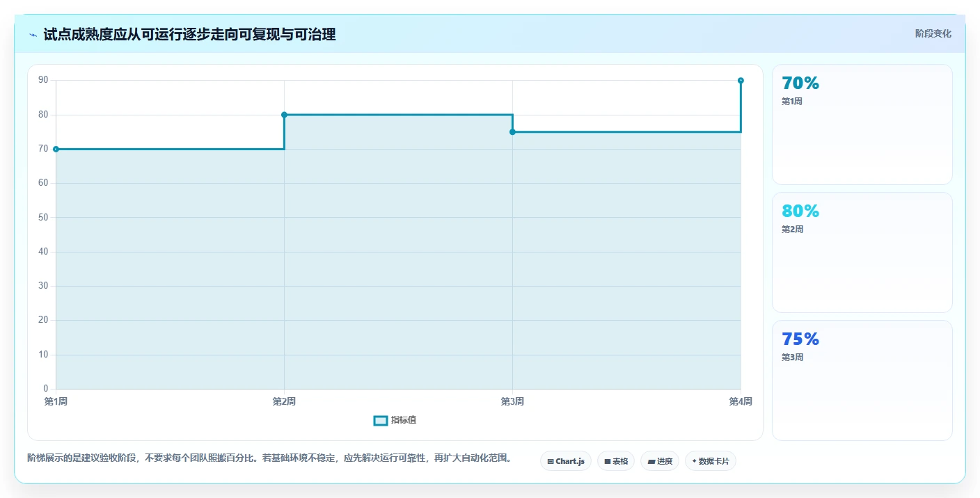Toggle the 指标值 legend item

coord(395,420)
